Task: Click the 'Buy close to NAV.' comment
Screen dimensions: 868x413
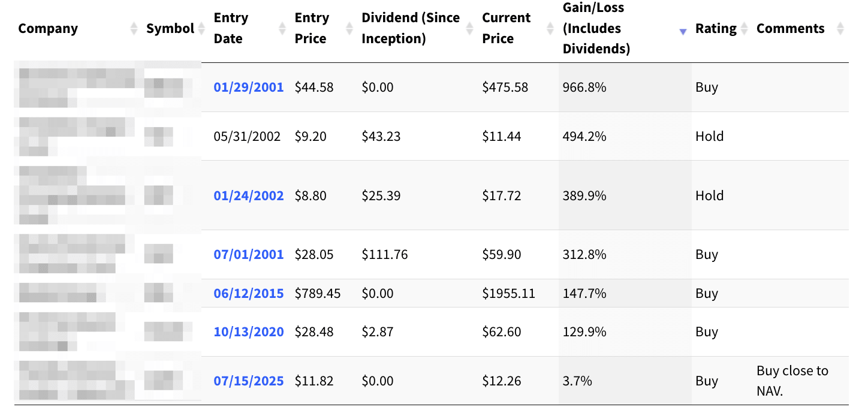Action: pos(792,381)
